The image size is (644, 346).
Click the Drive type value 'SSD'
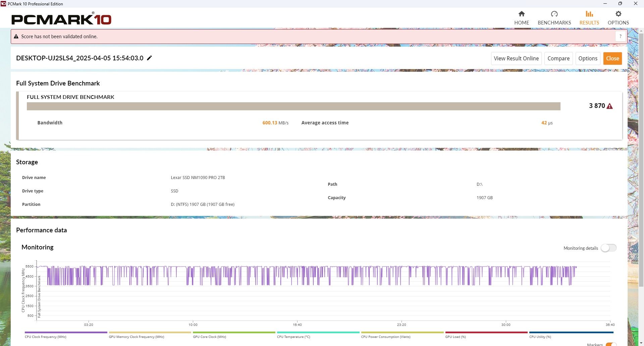tap(174, 191)
